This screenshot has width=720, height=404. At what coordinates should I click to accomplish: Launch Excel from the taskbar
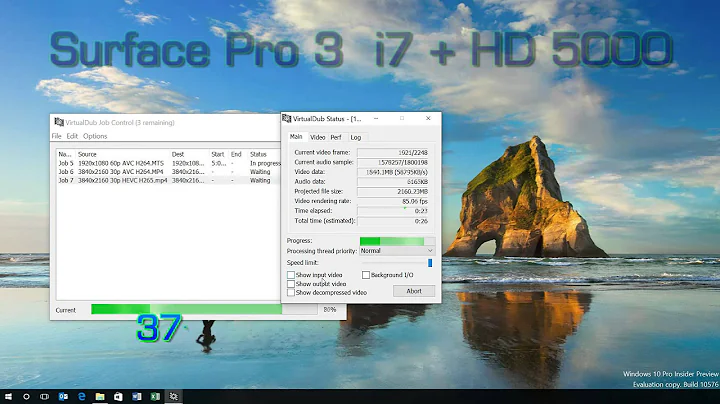(155, 396)
